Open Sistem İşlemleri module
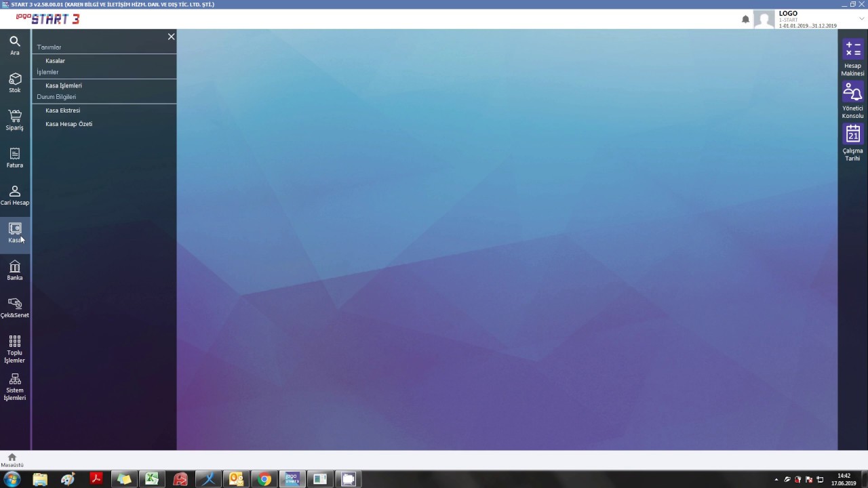The image size is (868, 488). pyautogui.click(x=15, y=386)
